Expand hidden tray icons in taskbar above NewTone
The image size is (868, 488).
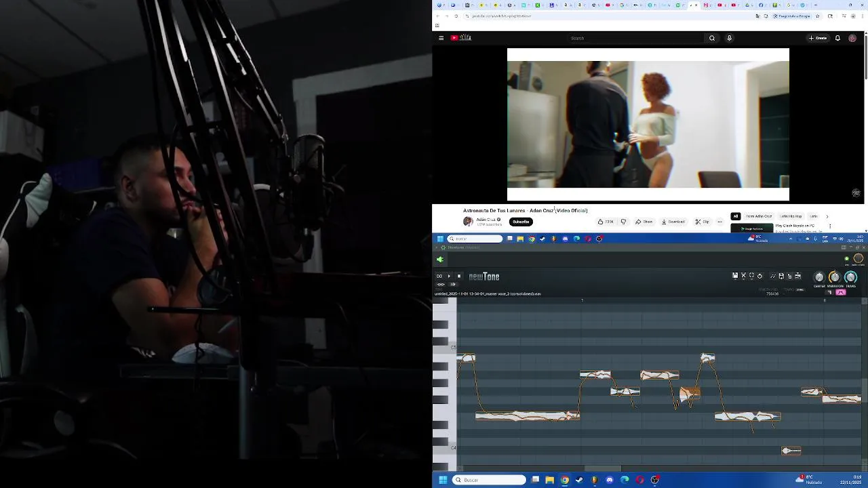pyautogui.click(x=791, y=239)
